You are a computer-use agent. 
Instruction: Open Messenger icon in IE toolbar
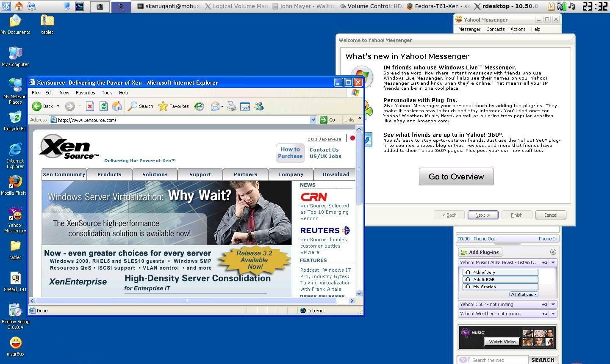pyautogui.click(x=259, y=106)
